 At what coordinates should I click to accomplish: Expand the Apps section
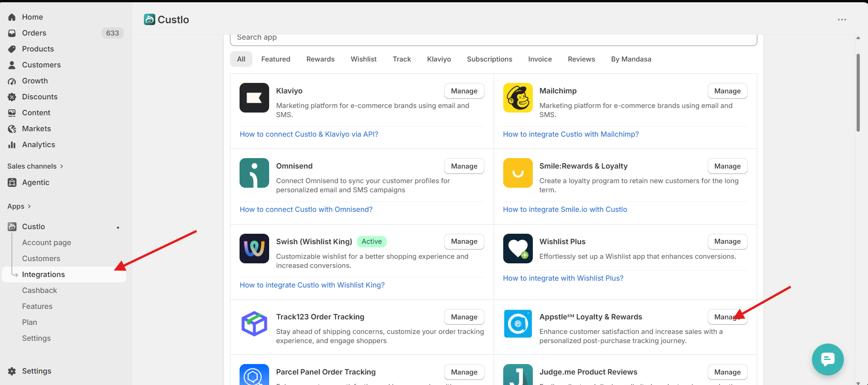coord(19,206)
